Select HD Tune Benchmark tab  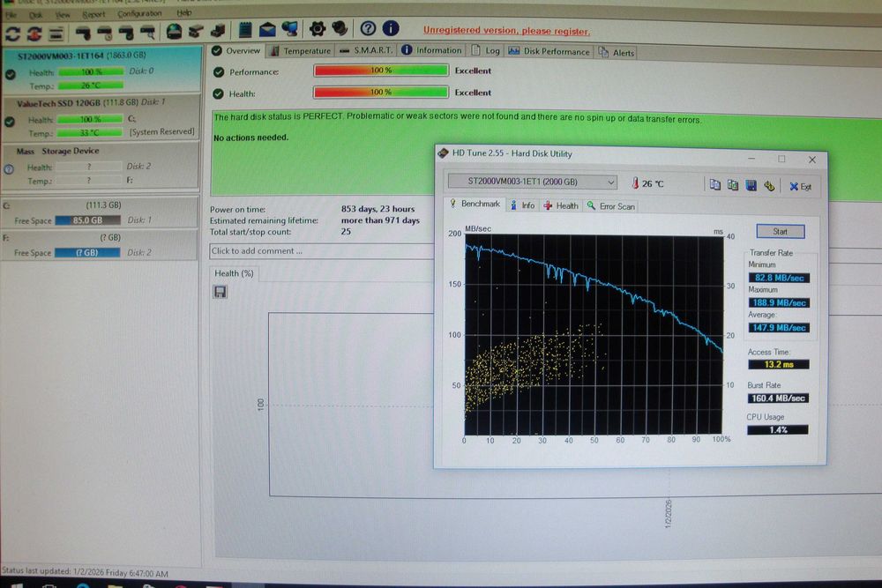coord(475,204)
